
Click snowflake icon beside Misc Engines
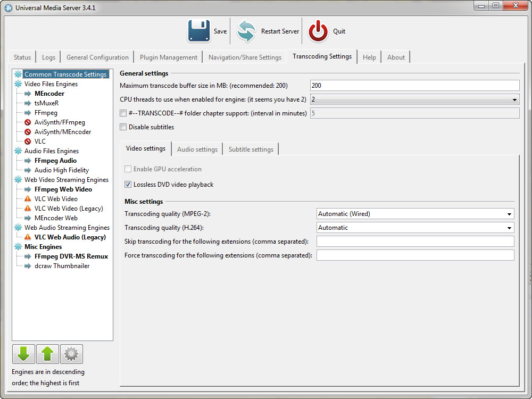tap(18, 247)
